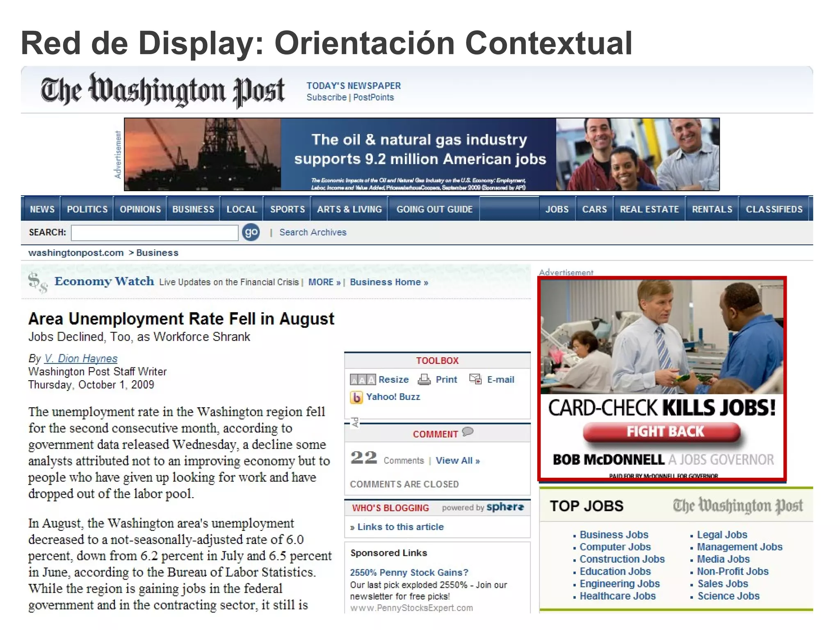Click Engineering Jobs link

click(x=619, y=584)
